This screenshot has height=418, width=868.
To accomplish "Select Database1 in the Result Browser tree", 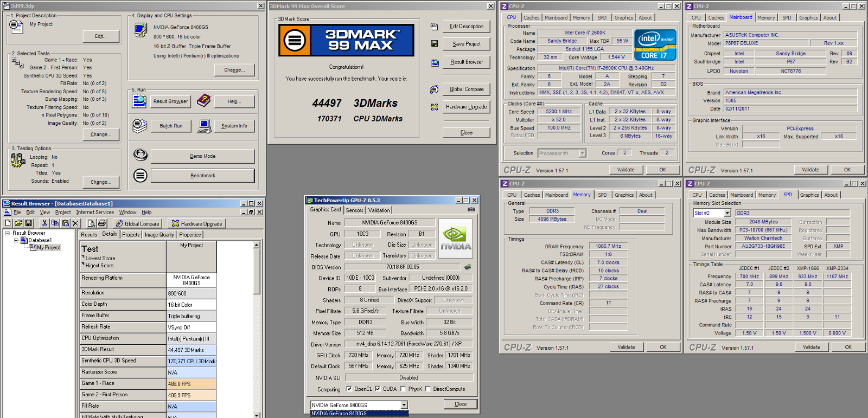I will pyautogui.click(x=40, y=240).
